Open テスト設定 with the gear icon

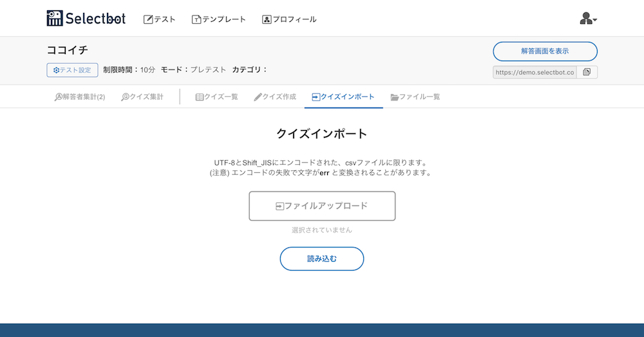click(72, 70)
